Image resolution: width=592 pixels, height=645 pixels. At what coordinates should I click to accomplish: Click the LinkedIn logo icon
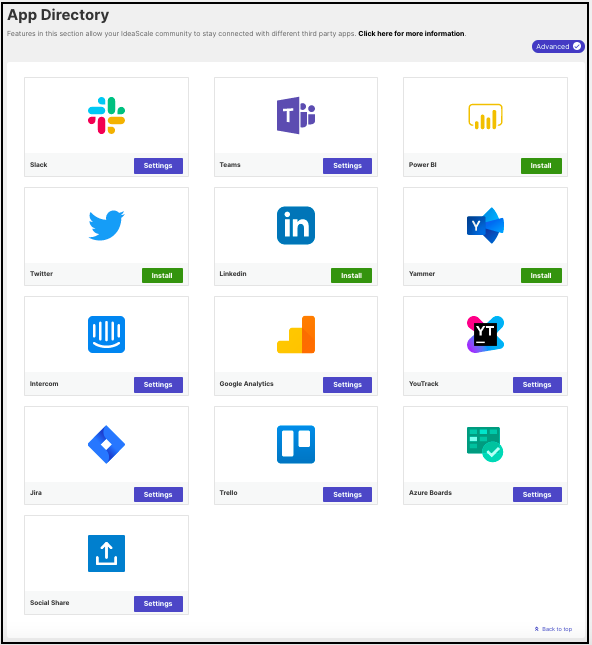tap(296, 225)
